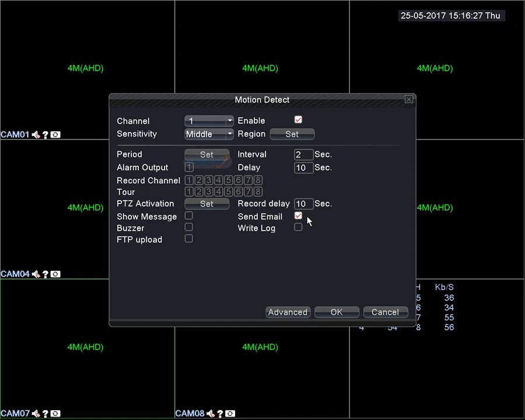
Task: Click the CAM07 question mark status icon
Action: 45,414
